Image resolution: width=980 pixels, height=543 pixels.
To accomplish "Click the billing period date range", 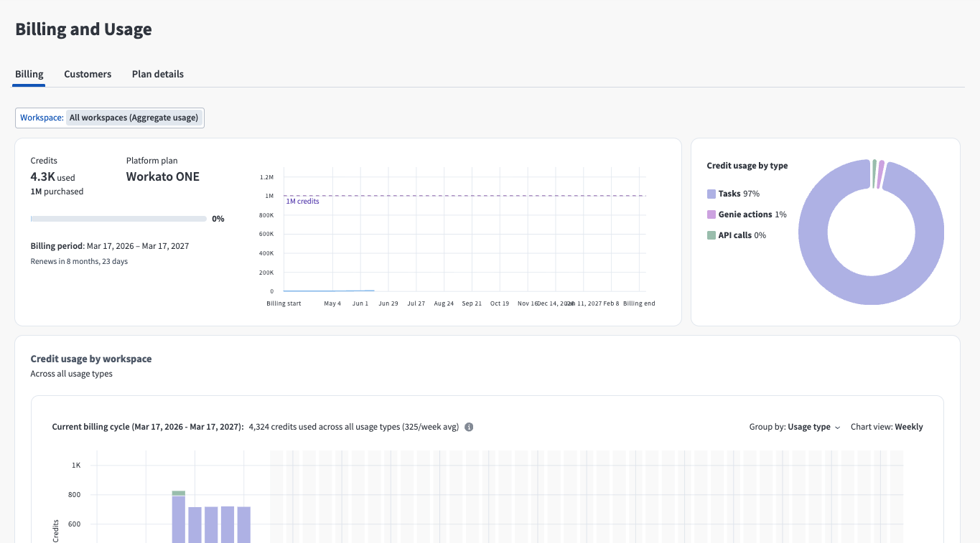I will click(x=138, y=246).
